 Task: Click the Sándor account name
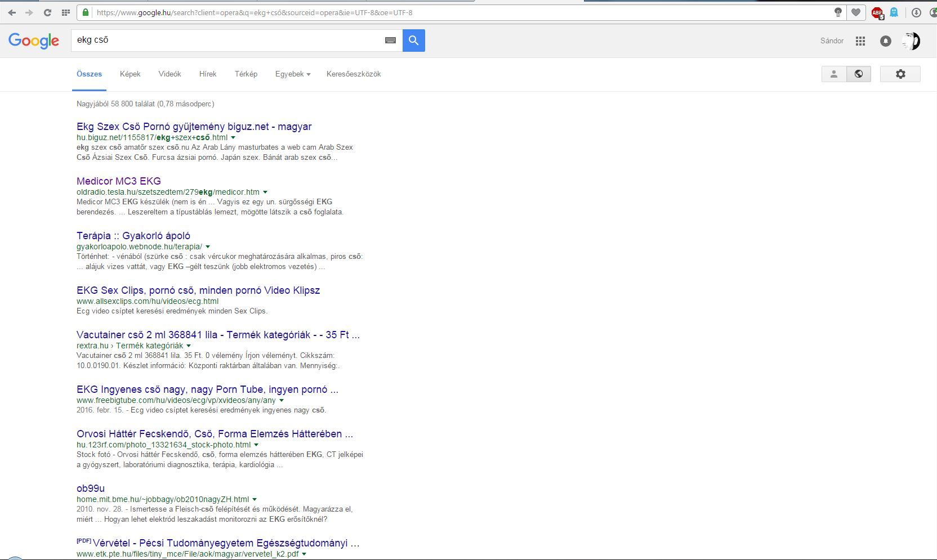click(x=832, y=41)
